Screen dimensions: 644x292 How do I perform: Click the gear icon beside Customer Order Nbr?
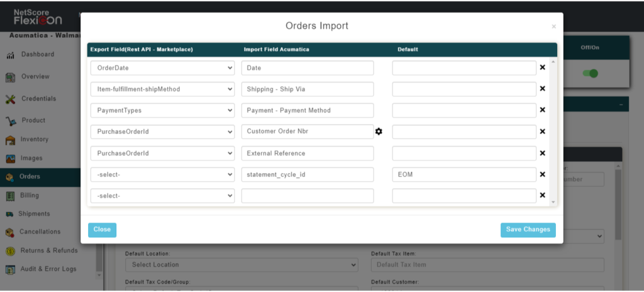coord(379,132)
